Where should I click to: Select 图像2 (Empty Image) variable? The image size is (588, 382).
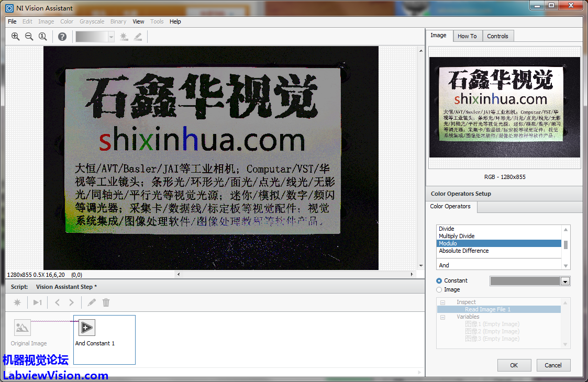[492, 331]
